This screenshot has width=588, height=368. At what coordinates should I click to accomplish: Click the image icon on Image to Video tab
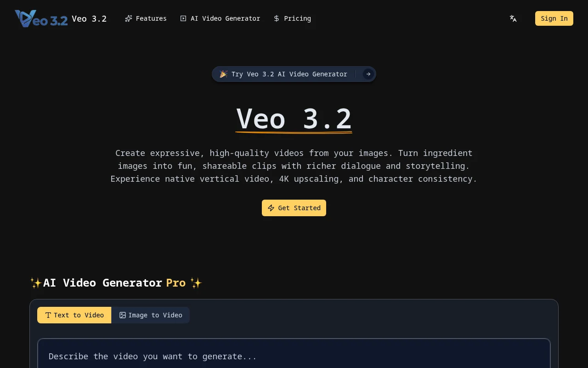(123, 315)
